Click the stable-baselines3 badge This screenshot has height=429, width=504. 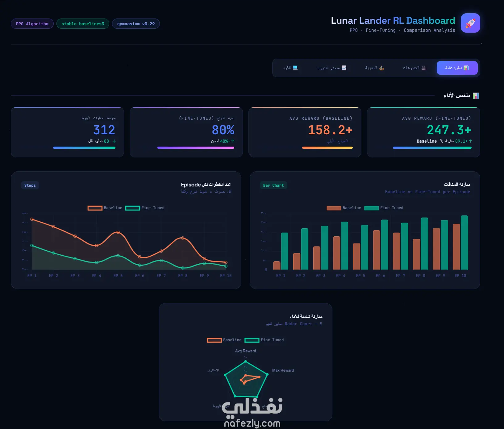click(x=83, y=24)
